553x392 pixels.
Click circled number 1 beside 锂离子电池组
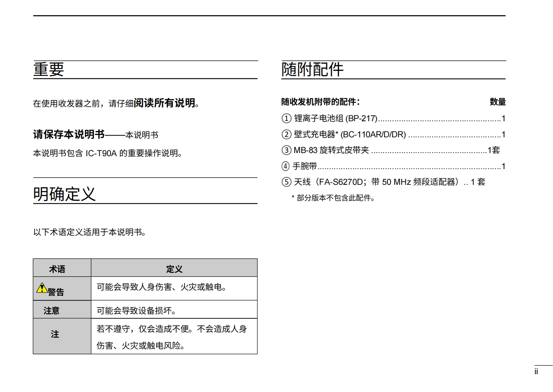pyautogui.click(x=286, y=118)
